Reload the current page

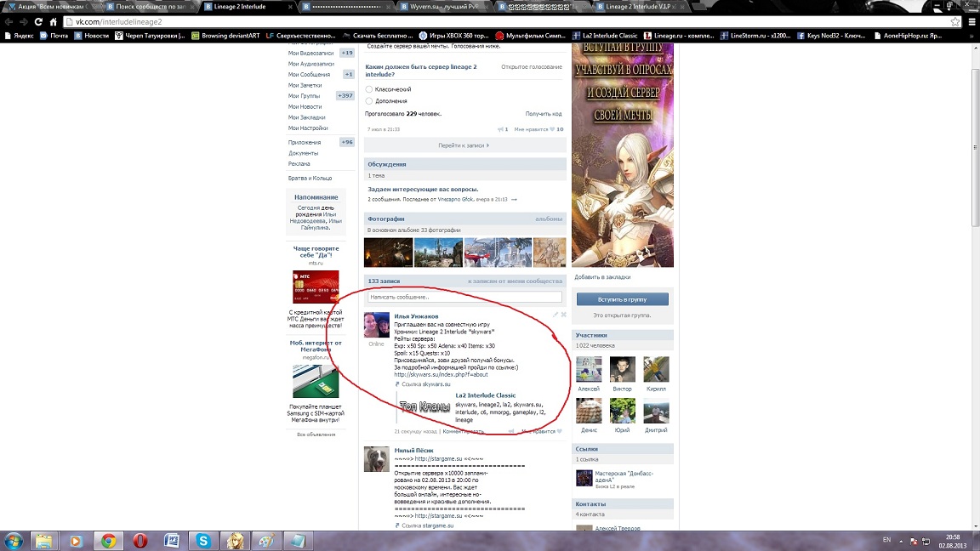click(x=38, y=22)
